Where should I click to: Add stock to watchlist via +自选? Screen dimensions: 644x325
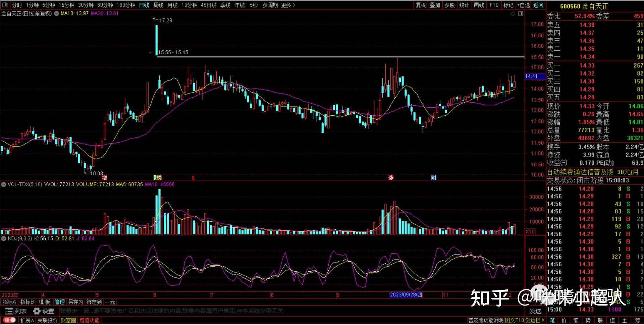pos(523,5)
